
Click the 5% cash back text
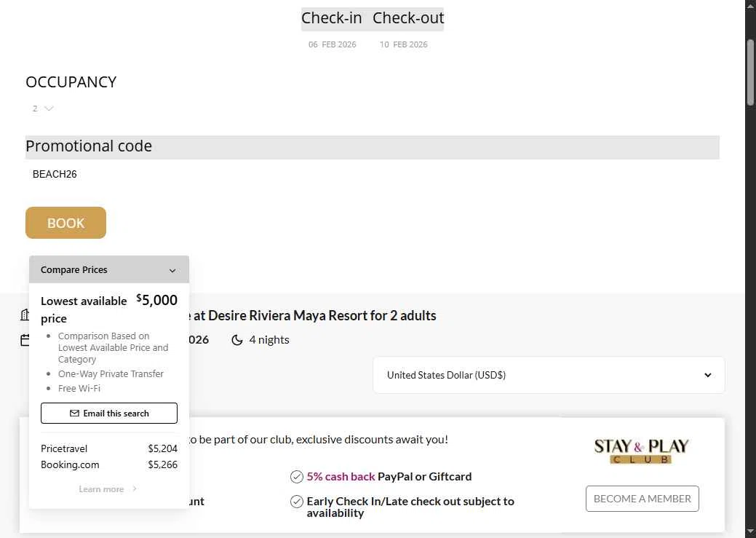click(x=341, y=477)
